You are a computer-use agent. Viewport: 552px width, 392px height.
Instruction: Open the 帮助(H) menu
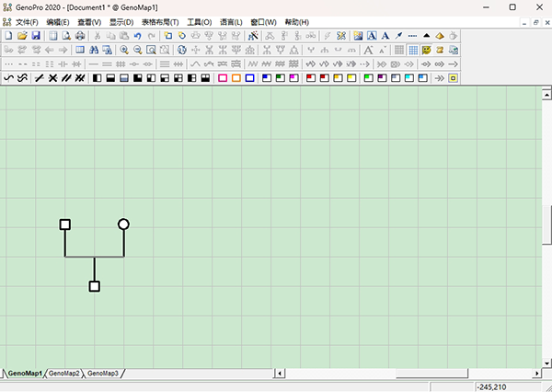[297, 22]
